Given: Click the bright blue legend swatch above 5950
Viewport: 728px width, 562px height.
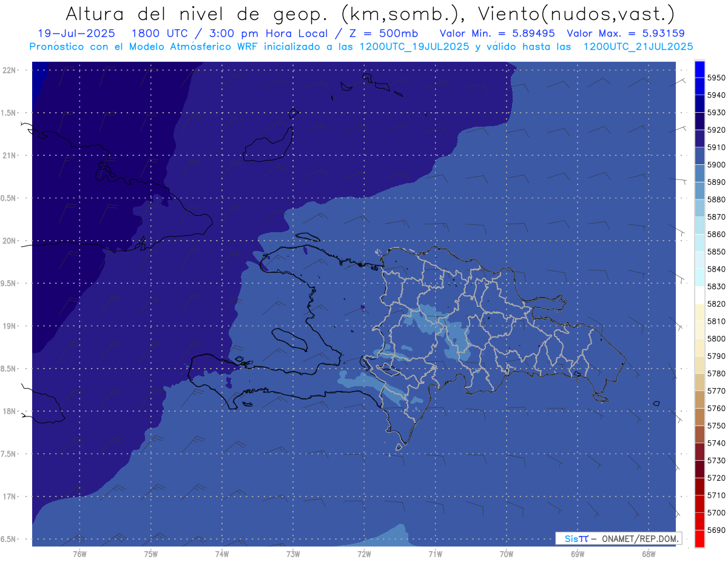Looking at the screenshot, I should (699, 69).
